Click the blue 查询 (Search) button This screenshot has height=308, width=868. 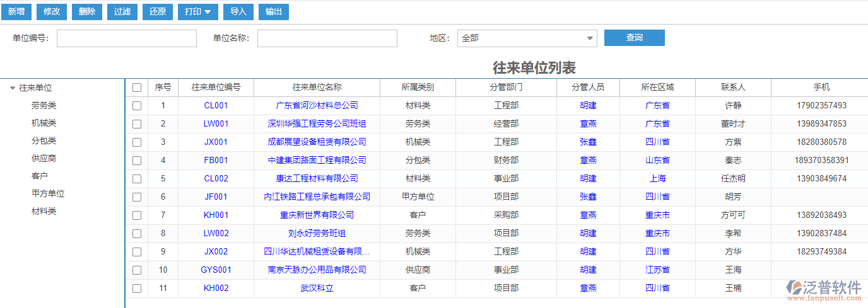pyautogui.click(x=634, y=38)
